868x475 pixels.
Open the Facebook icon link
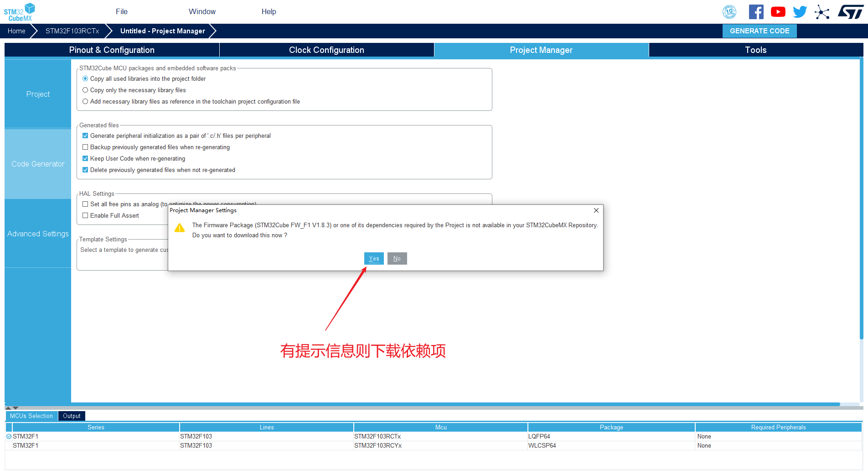click(756, 12)
